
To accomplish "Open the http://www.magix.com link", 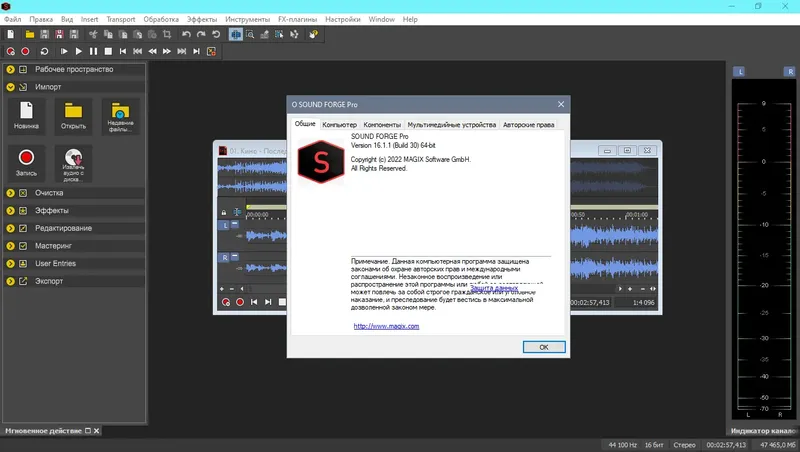I will (386, 326).
